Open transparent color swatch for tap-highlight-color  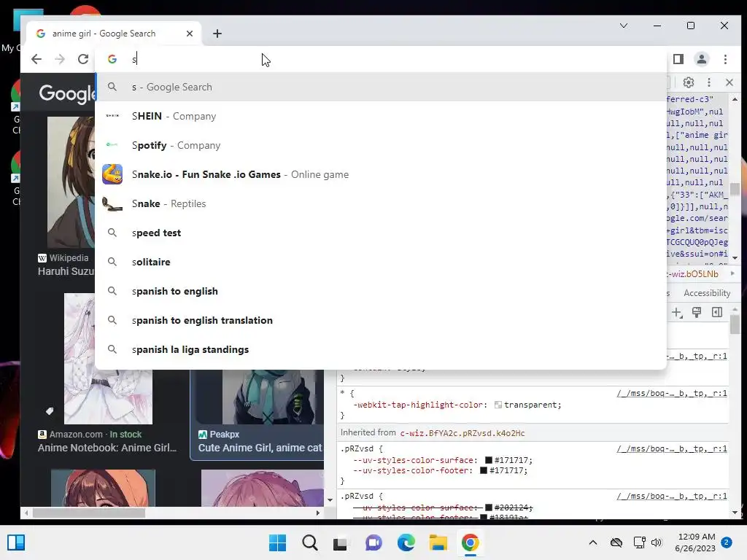pyautogui.click(x=498, y=405)
